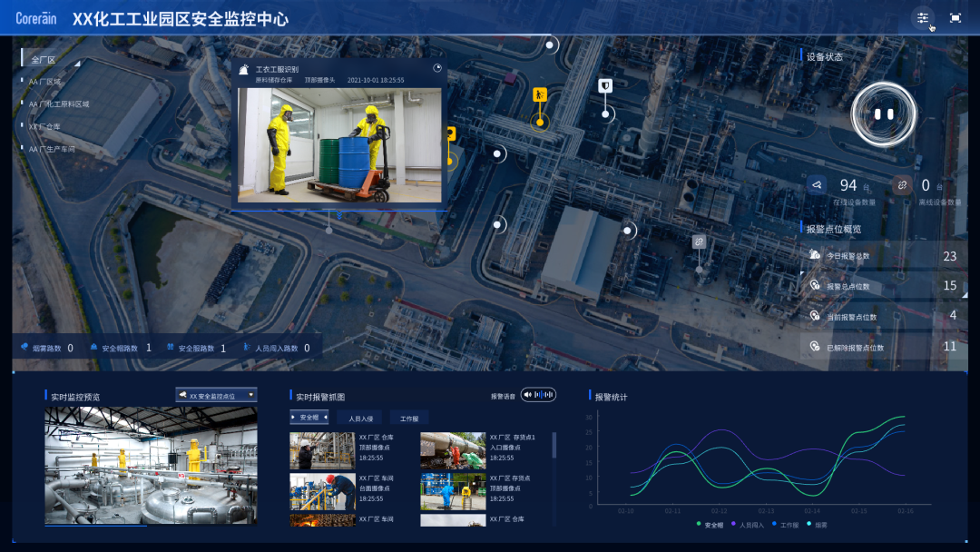The width and height of the screenshot is (980, 552).
Task: Click the alarm snapshot list scrollbar
Action: (x=554, y=446)
